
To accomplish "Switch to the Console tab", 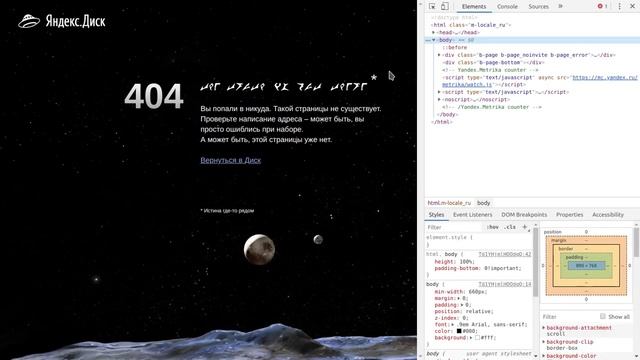I will [x=507, y=7].
